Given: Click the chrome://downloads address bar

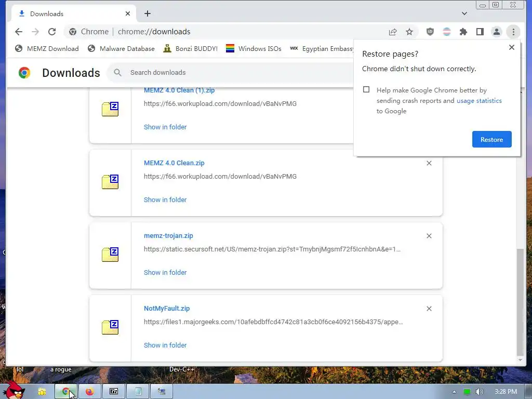Looking at the screenshot, I should coord(224,32).
